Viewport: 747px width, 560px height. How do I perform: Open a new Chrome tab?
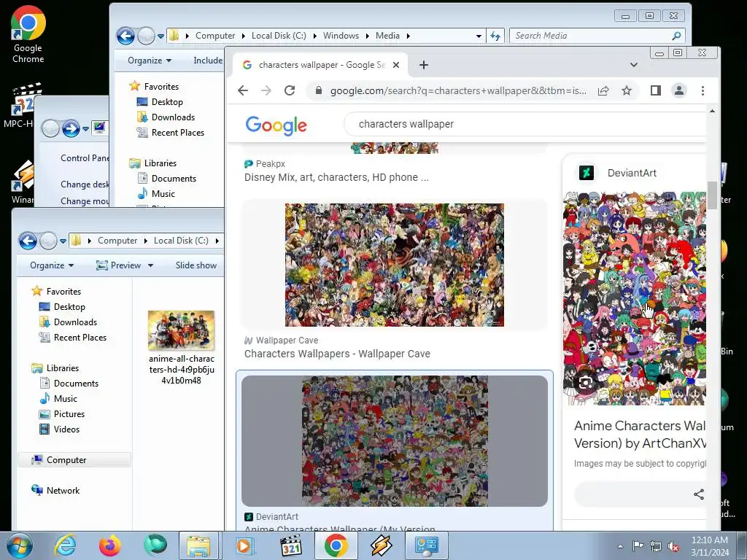pyautogui.click(x=424, y=65)
